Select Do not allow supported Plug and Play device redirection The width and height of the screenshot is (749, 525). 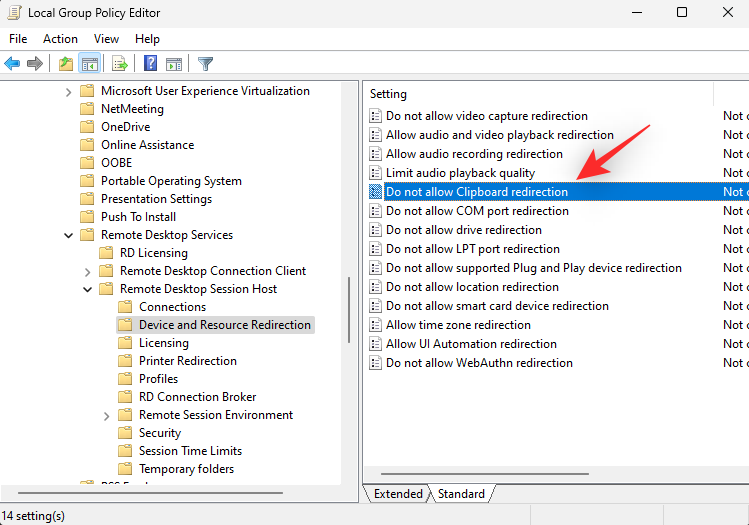click(534, 268)
